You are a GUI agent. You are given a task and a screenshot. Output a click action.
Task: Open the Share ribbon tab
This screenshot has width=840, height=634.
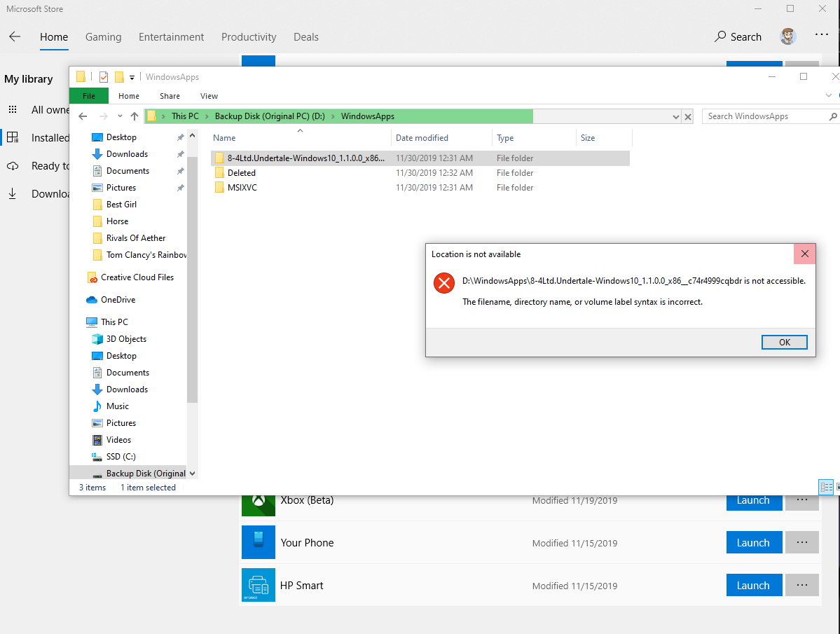[x=170, y=96]
